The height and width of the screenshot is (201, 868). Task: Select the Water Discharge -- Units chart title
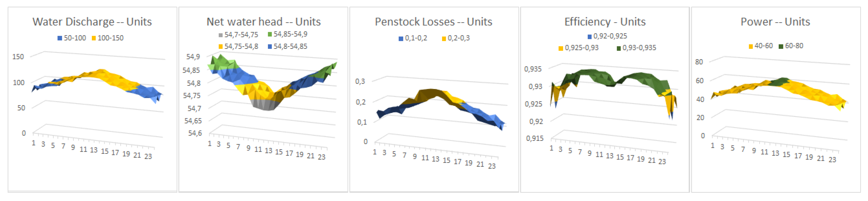click(x=92, y=22)
